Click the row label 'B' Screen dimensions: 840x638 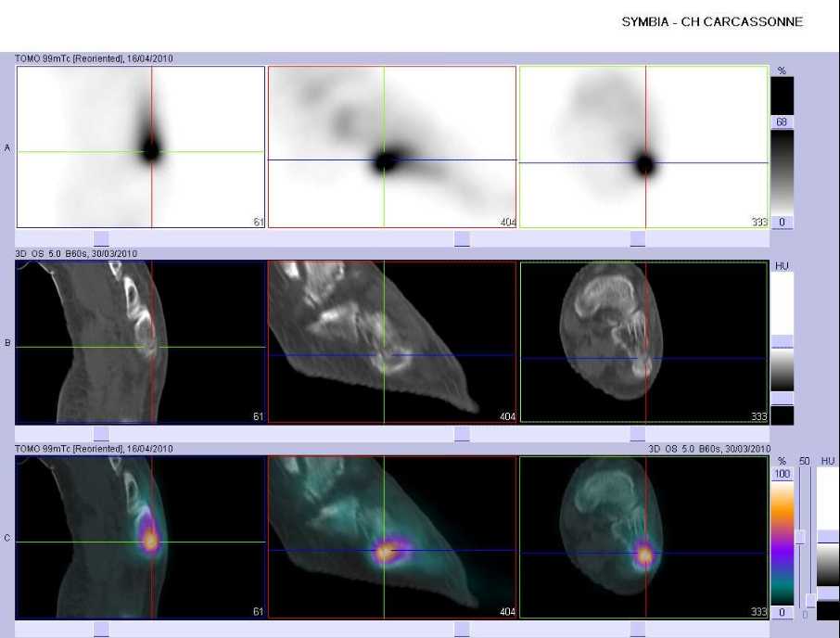pos(7,343)
